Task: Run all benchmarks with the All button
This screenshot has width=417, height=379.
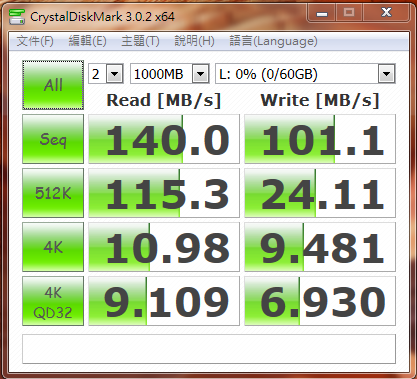Action: point(53,85)
